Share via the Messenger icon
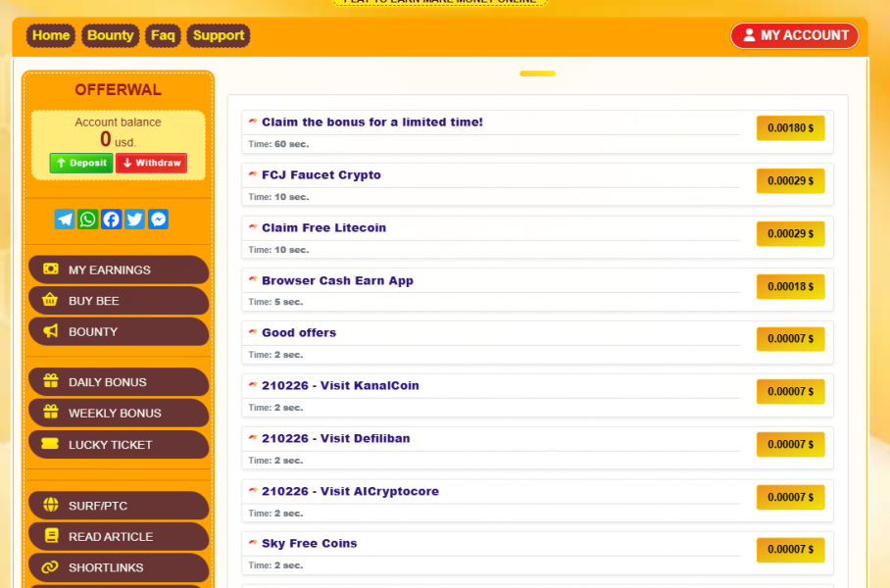890x588 pixels. point(159,220)
